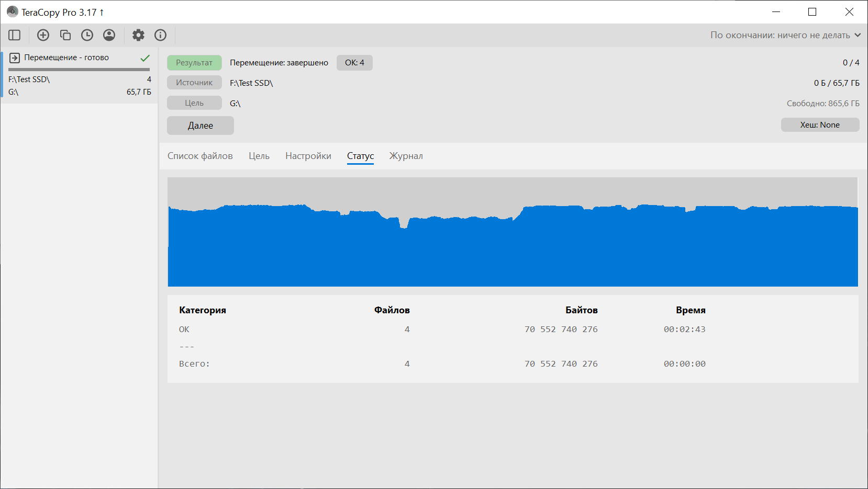Switch to the Цель tab
Screen dimensions: 868x489
[259, 156]
